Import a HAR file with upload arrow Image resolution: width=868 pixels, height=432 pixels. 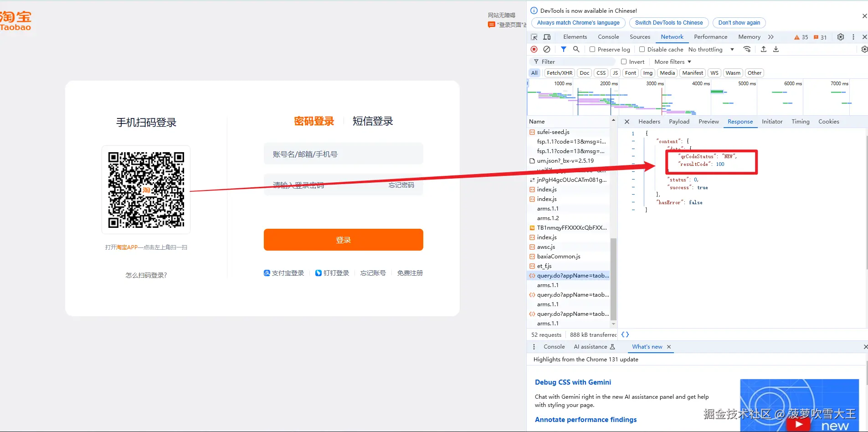click(x=764, y=49)
